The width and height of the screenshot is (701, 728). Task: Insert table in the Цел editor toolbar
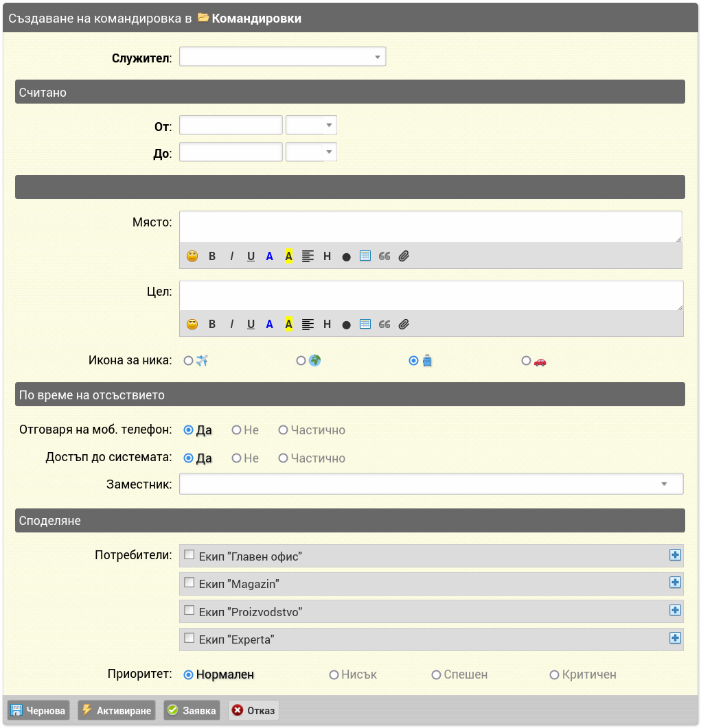click(365, 324)
